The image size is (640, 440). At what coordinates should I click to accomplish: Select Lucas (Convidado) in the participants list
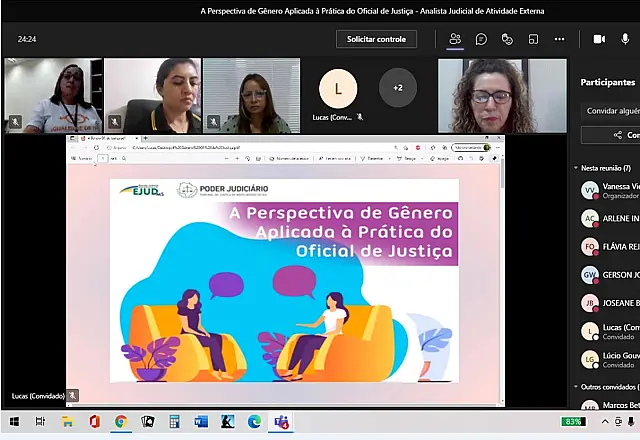coord(610,331)
